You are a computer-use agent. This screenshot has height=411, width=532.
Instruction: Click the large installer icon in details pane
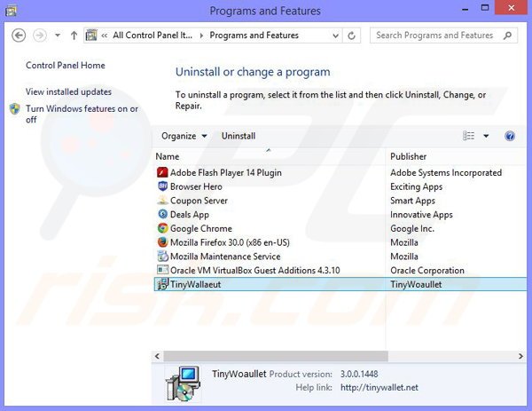coord(183,383)
